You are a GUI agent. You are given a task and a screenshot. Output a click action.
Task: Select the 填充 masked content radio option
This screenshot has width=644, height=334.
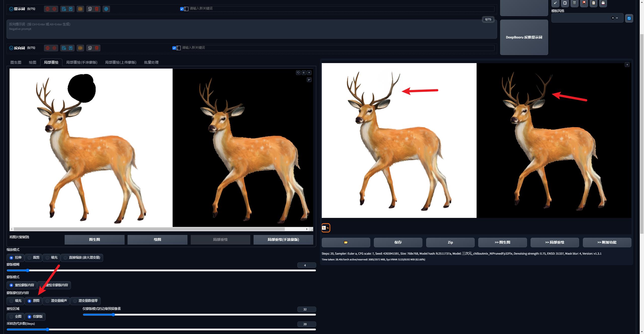pyautogui.click(x=12, y=301)
